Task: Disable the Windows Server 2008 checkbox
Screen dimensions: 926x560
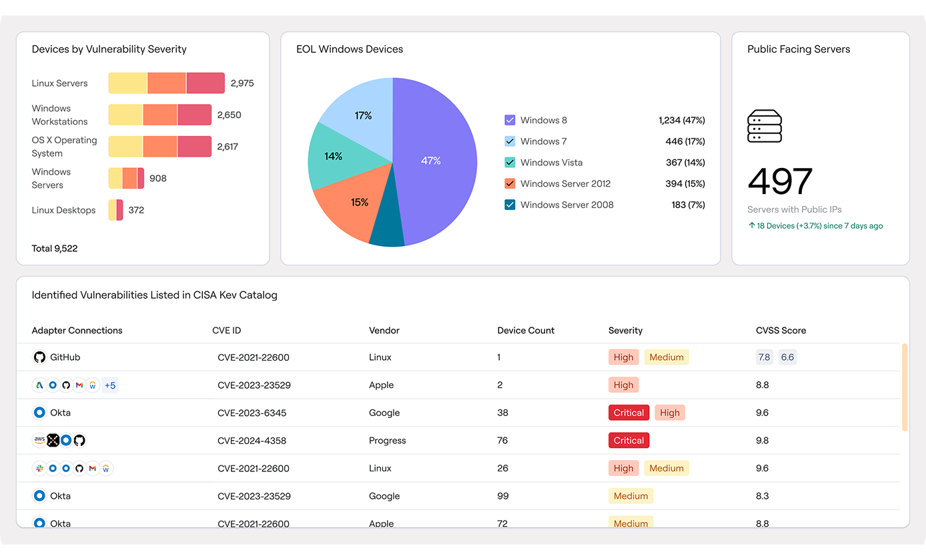Action: pyautogui.click(x=510, y=205)
